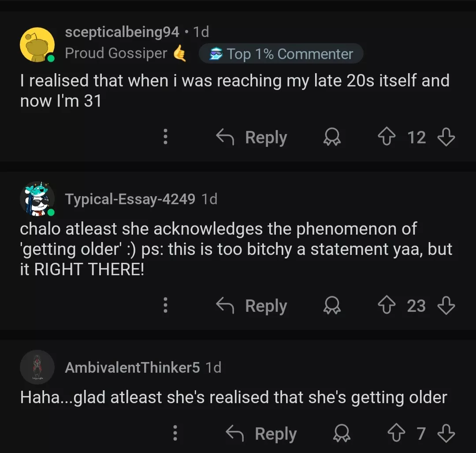Reply to Typical-Essay-4249's comment

coord(252,305)
